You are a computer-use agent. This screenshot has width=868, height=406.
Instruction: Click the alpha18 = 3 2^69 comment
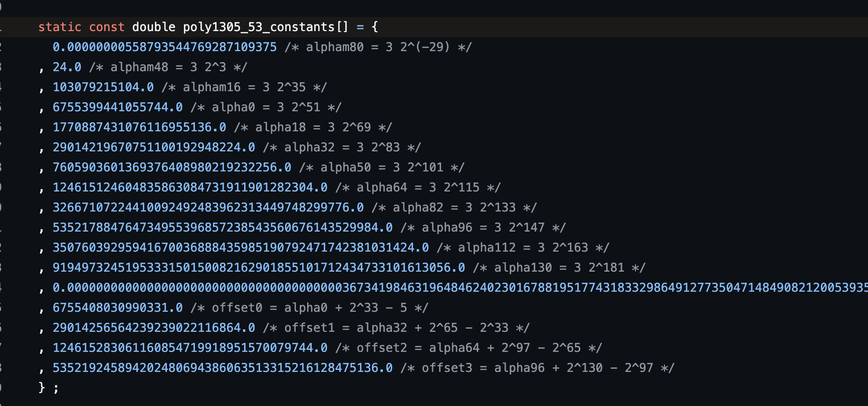click(313, 127)
